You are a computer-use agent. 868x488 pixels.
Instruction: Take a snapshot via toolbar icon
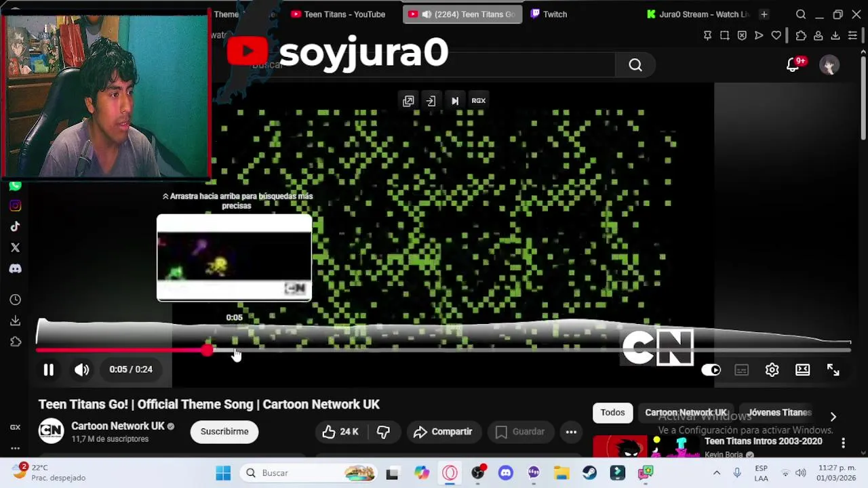(x=725, y=35)
